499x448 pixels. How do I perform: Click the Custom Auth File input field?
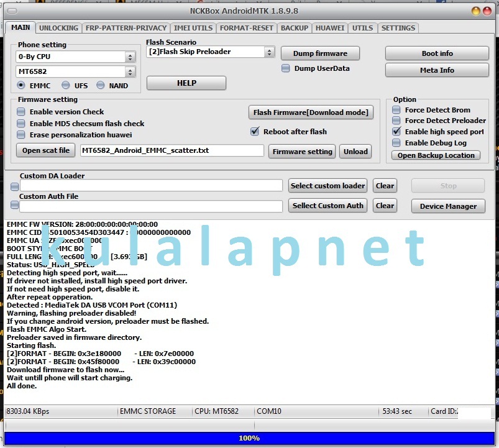151,206
